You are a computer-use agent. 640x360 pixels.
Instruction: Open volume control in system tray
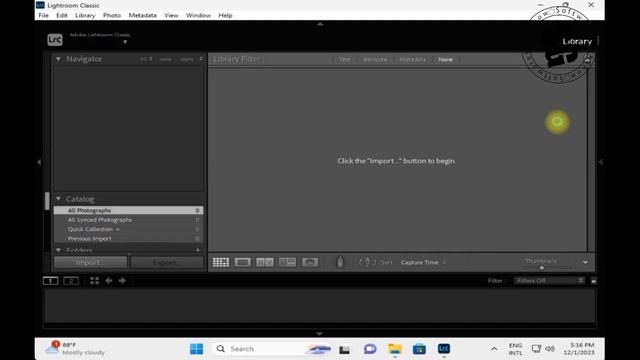[550, 349]
